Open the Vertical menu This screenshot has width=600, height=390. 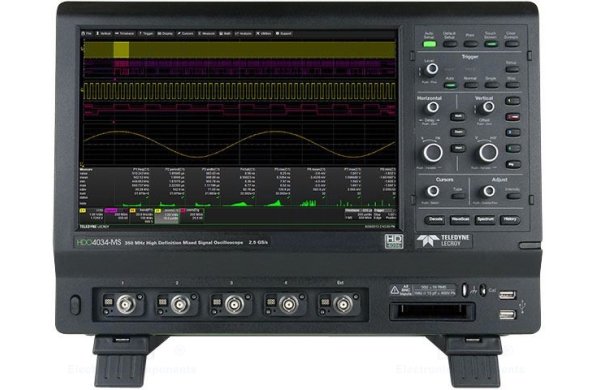[x=103, y=34]
